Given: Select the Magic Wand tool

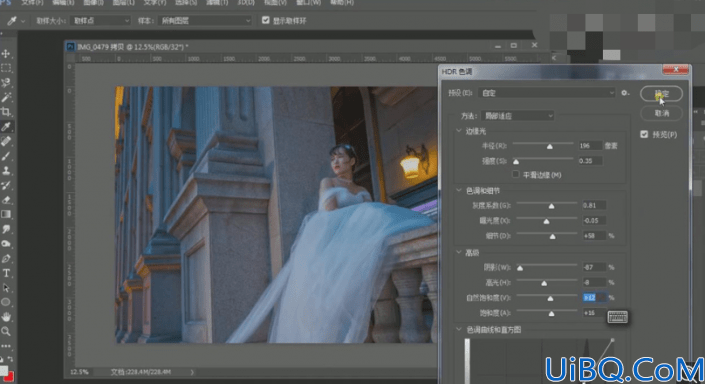Looking at the screenshot, I should pyautogui.click(x=6, y=98).
